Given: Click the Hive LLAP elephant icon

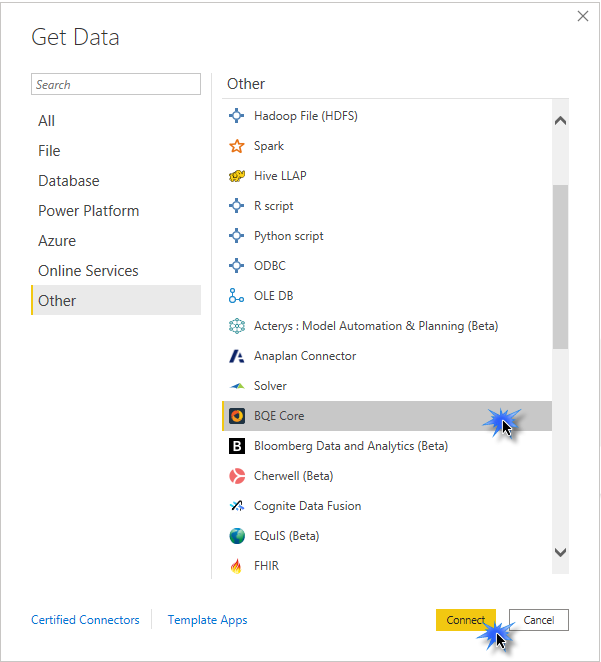Looking at the screenshot, I should [236, 176].
